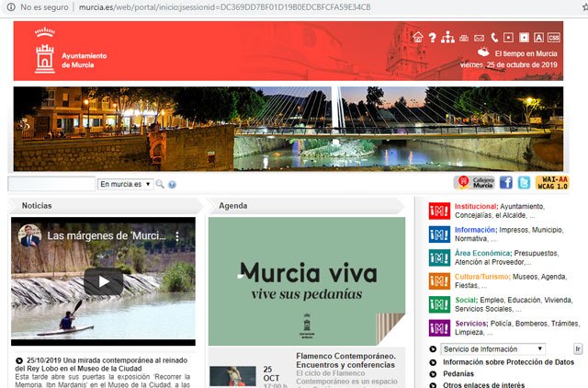Open help via the question mark icon
588x388 pixels.
click(x=433, y=38)
